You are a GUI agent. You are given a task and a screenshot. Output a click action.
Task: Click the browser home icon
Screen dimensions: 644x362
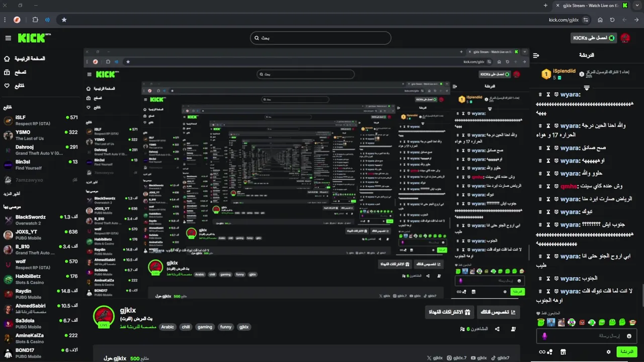(600, 20)
